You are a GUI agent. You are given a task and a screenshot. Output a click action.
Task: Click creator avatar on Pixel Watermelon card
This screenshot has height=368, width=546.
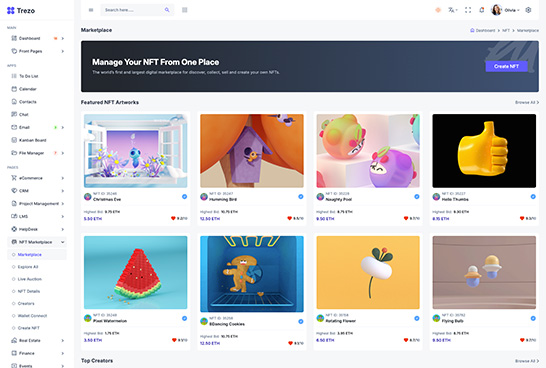[88, 318]
